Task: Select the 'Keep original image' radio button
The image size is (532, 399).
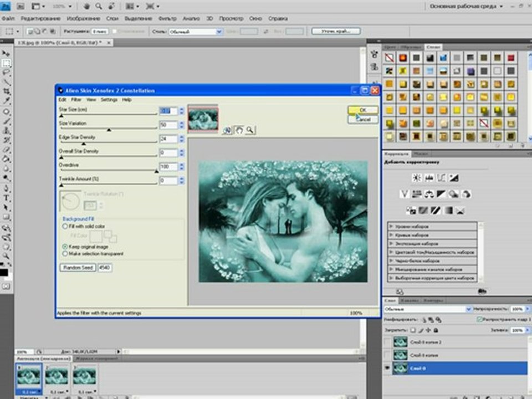Action: [x=65, y=247]
